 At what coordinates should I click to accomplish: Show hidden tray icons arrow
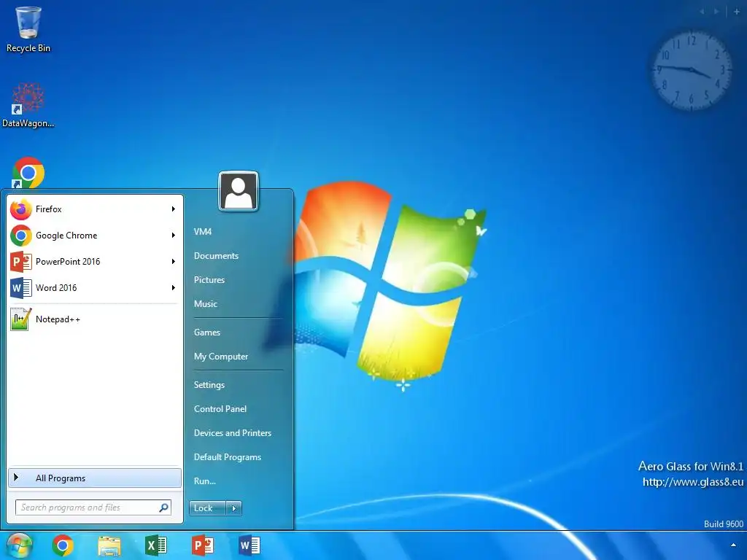[733, 545]
